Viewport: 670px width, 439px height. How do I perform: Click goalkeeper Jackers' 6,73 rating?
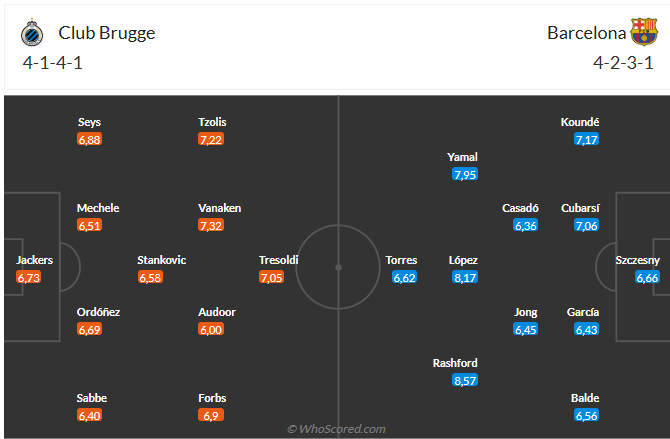[28, 277]
